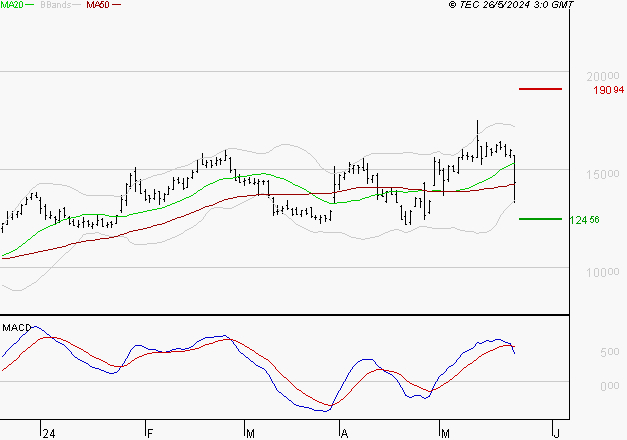Image resolution: width=627 pixels, height=440 pixels.
Task: Click the red resistance line marker
Action: [540, 89]
